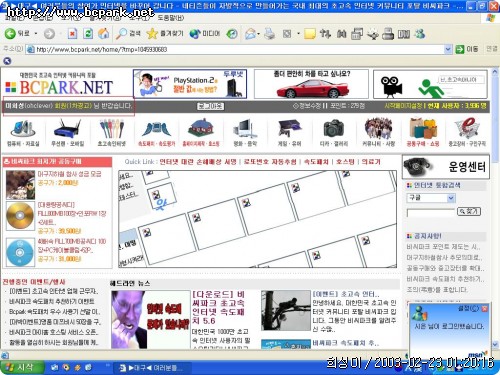Open the 구글 search engine dropdown
The height and width of the screenshot is (375, 500).
pyautogui.click(x=451, y=198)
